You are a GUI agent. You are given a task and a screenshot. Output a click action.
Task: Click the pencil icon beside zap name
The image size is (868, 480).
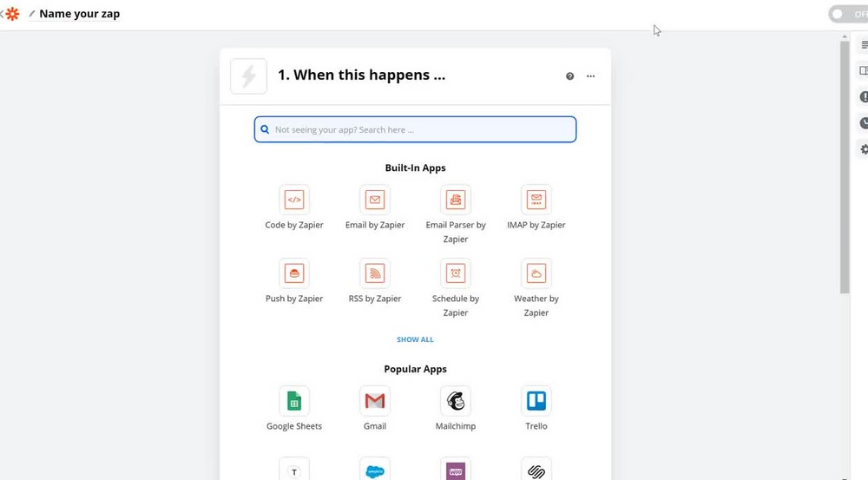click(x=31, y=14)
